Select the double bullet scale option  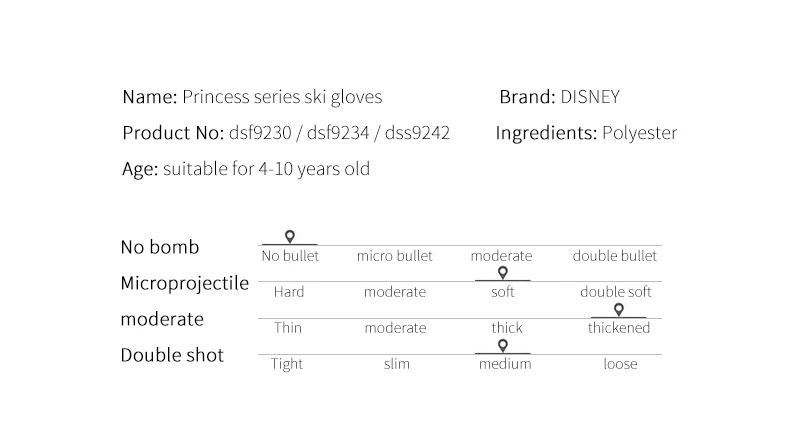[615, 256]
